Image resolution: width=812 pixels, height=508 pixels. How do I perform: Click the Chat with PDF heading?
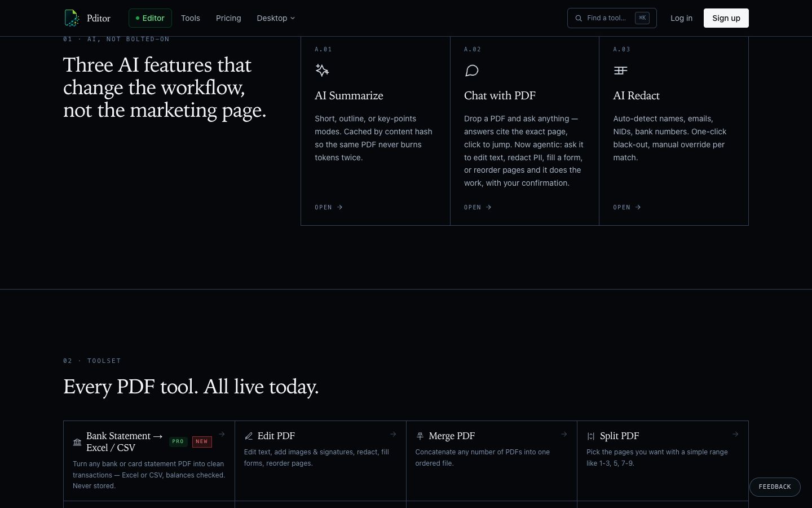500,96
